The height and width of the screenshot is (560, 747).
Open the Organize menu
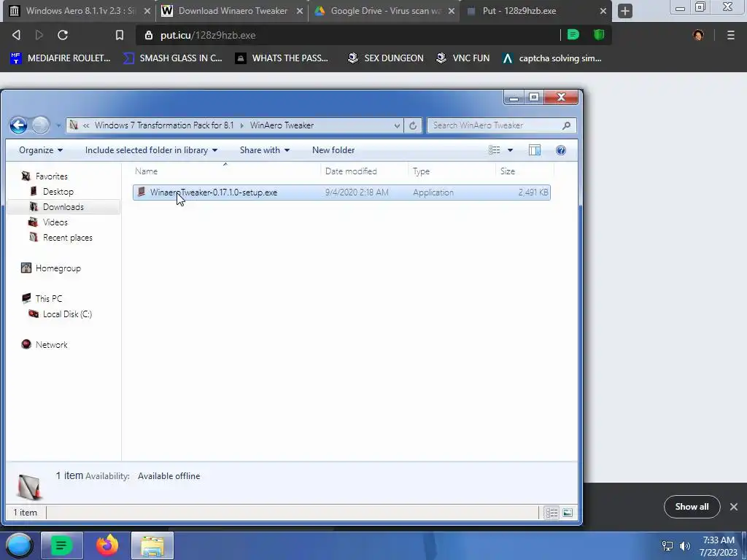coord(41,150)
